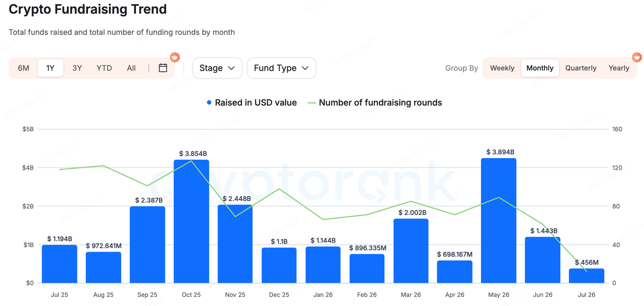This screenshot has height=306, width=644.
Task: Click the chevron arrow on Fund Type
Action: click(x=305, y=68)
